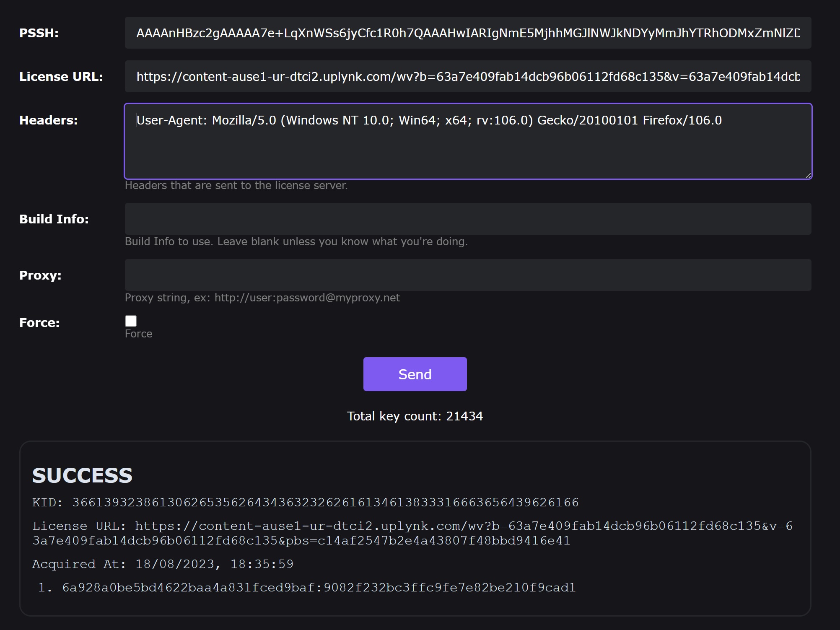
Task: Click the empty Proxy input field
Action: coord(467,275)
